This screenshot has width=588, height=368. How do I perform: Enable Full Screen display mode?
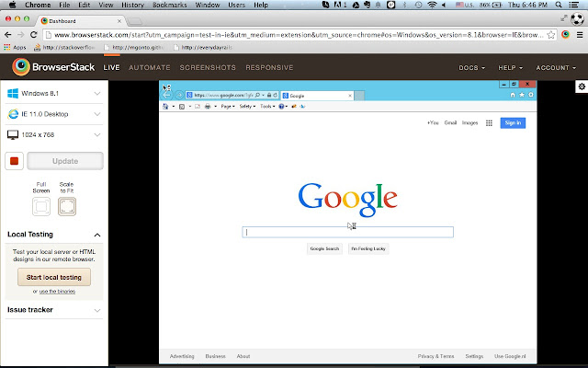click(41, 206)
